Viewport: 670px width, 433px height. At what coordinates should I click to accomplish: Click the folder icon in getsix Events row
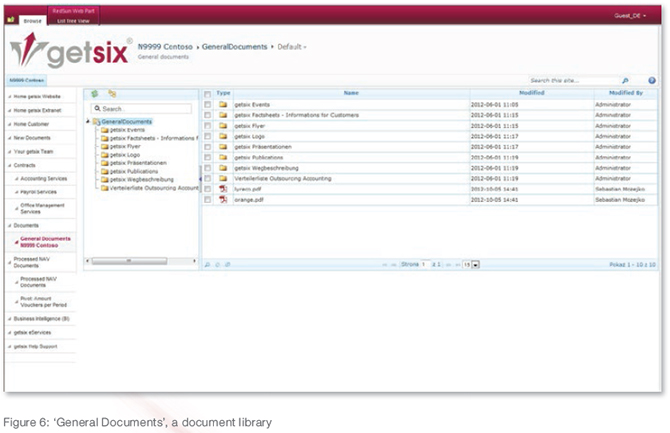point(223,104)
